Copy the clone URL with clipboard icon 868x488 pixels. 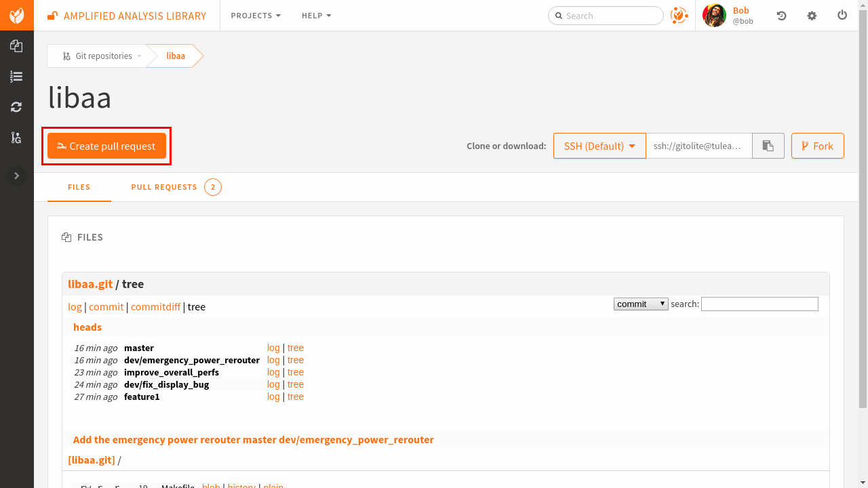point(768,145)
